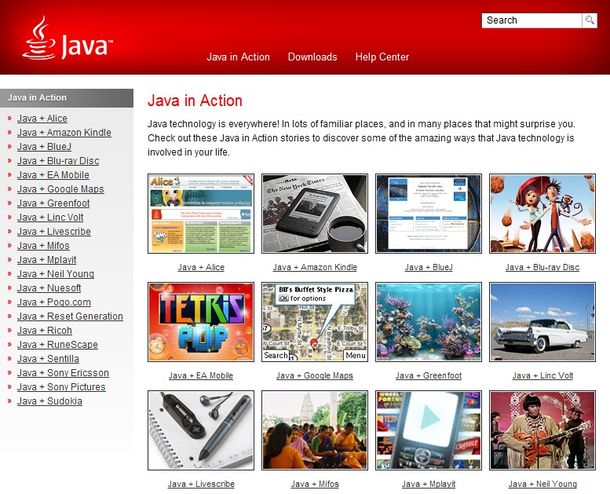This screenshot has height=494, width=610.
Task: Click the Mifos group of women thumbnail
Action: (315, 431)
